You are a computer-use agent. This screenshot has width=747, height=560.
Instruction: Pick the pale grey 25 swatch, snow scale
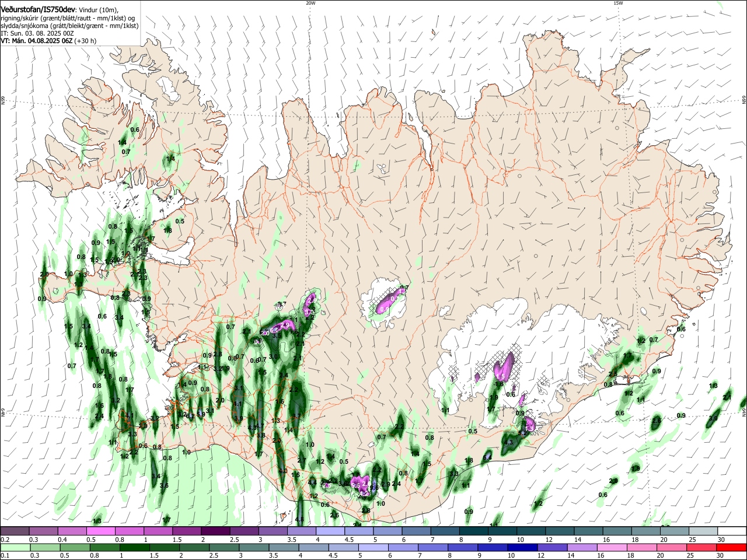703,531
